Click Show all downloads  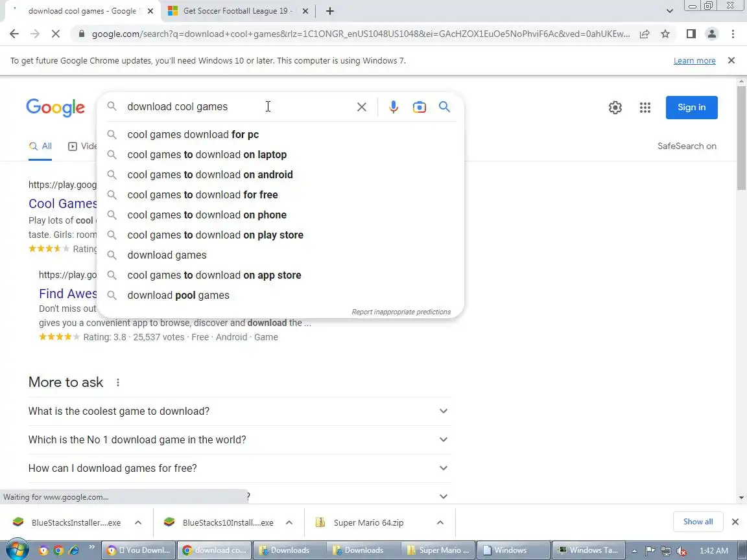[x=698, y=522]
